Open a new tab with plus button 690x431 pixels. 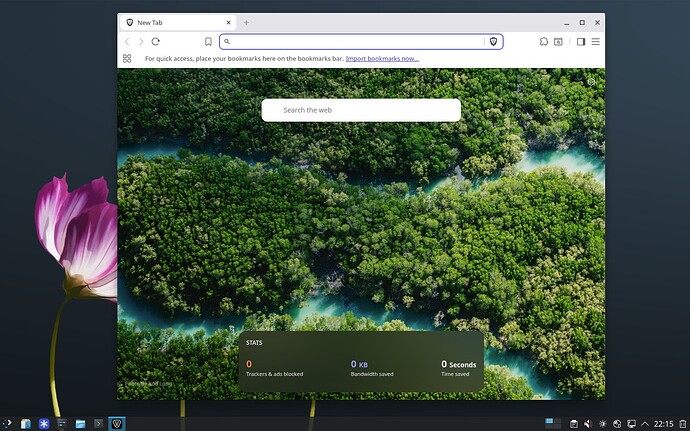coord(246,22)
